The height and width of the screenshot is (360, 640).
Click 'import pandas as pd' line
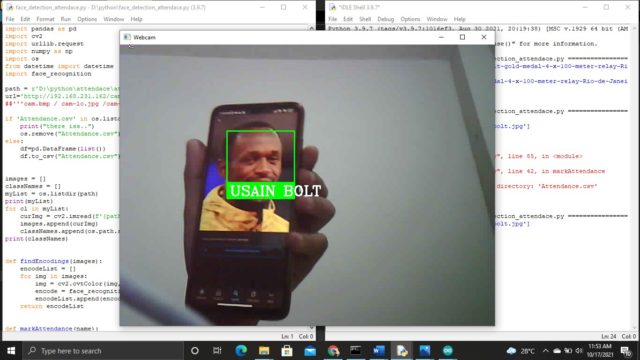pyautogui.click(x=41, y=29)
